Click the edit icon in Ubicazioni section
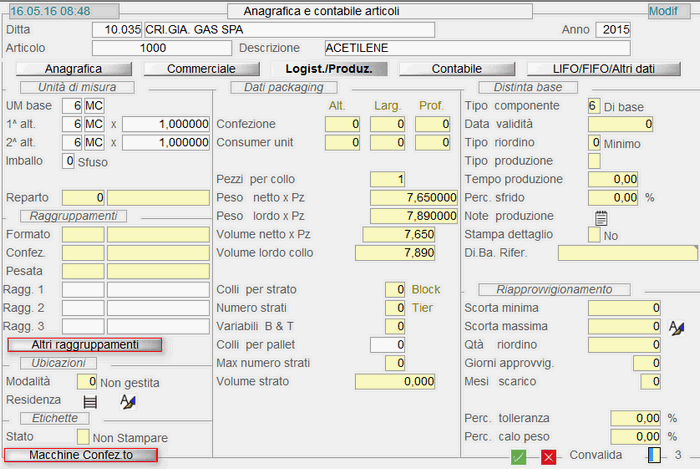Screen dimensions: 700x469 pos(127,401)
